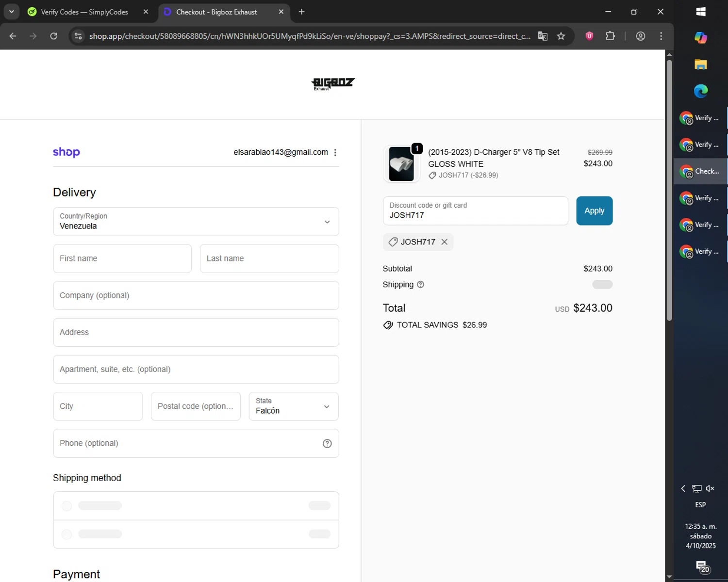Image resolution: width=728 pixels, height=582 pixels.
Task: Reload the checkout page
Action: pyautogui.click(x=54, y=36)
